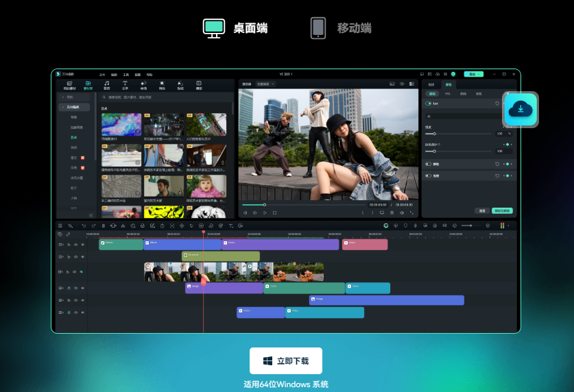Play the preview video
The image size is (574, 392).
click(x=265, y=212)
